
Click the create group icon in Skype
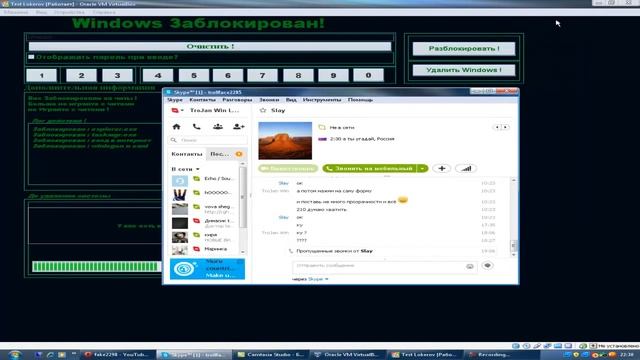tap(218, 127)
